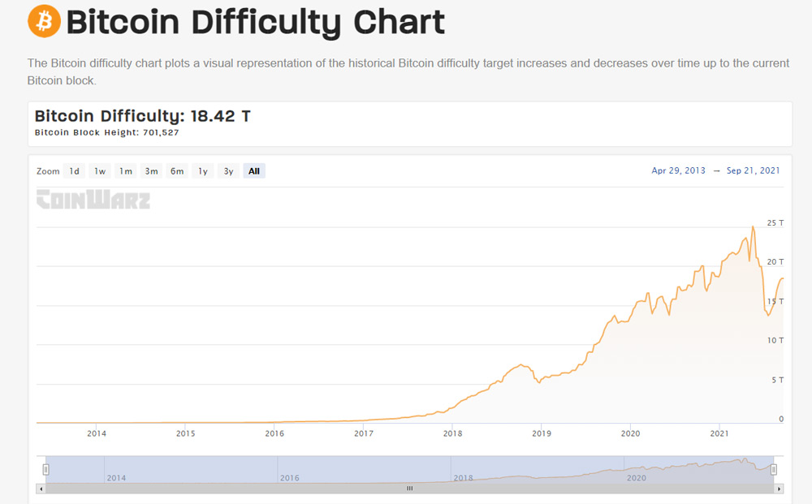Select the 1y zoom option
The image size is (812, 504).
point(203,171)
